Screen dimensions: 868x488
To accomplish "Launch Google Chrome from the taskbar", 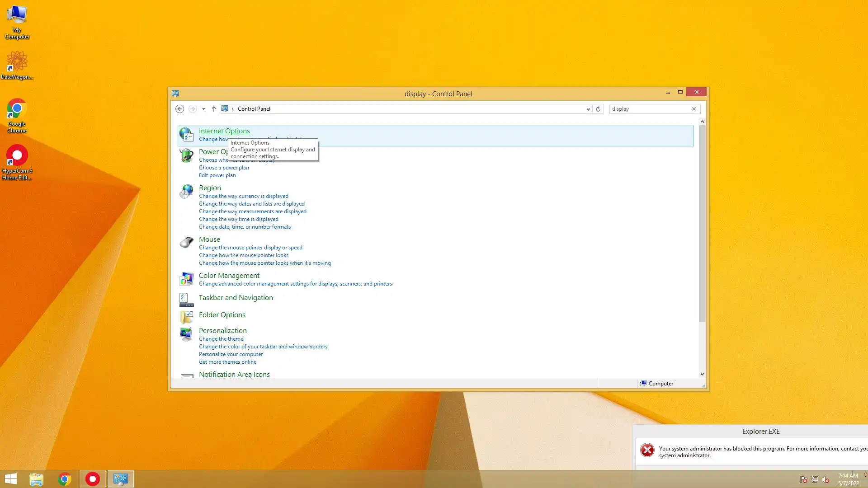I will (x=65, y=479).
